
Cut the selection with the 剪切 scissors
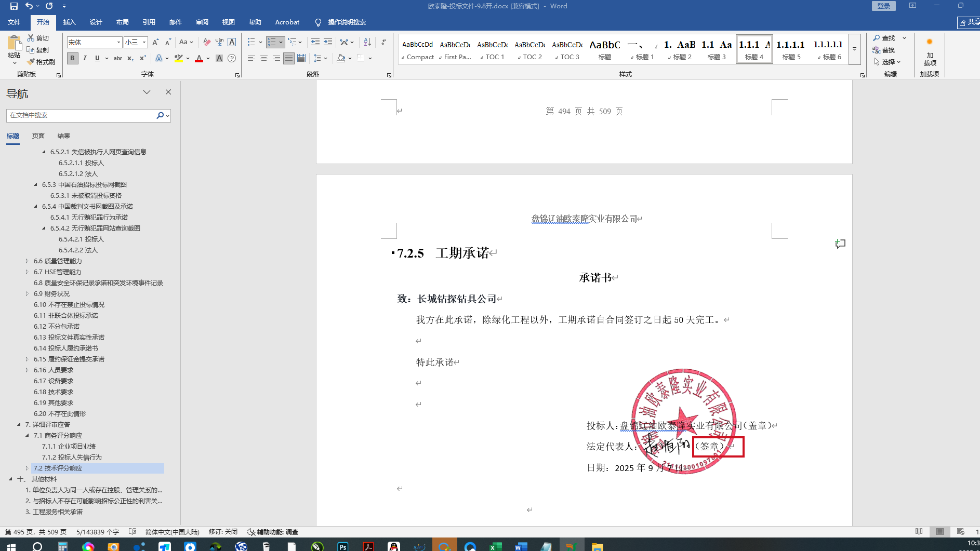pos(38,38)
